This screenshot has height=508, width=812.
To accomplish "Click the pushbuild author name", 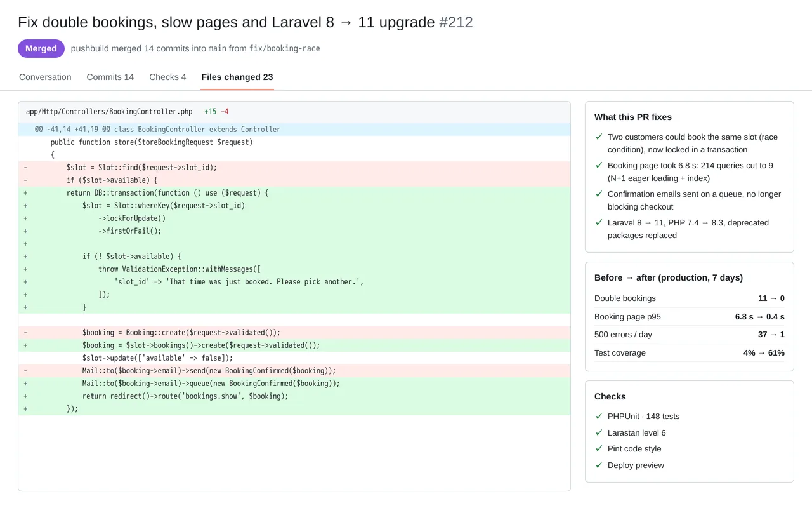I will tap(91, 48).
